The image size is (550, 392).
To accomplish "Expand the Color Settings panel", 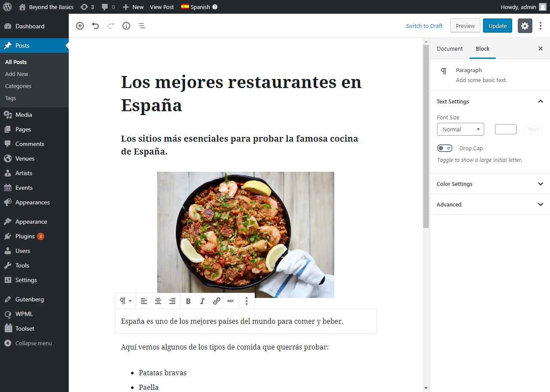I will click(x=489, y=184).
